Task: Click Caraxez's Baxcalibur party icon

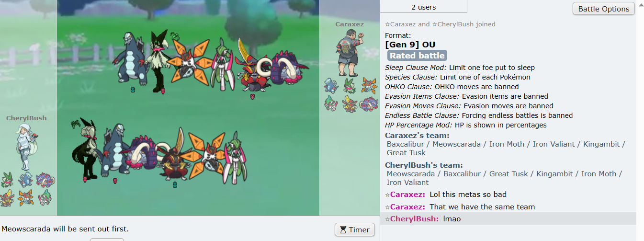Action: [331, 86]
